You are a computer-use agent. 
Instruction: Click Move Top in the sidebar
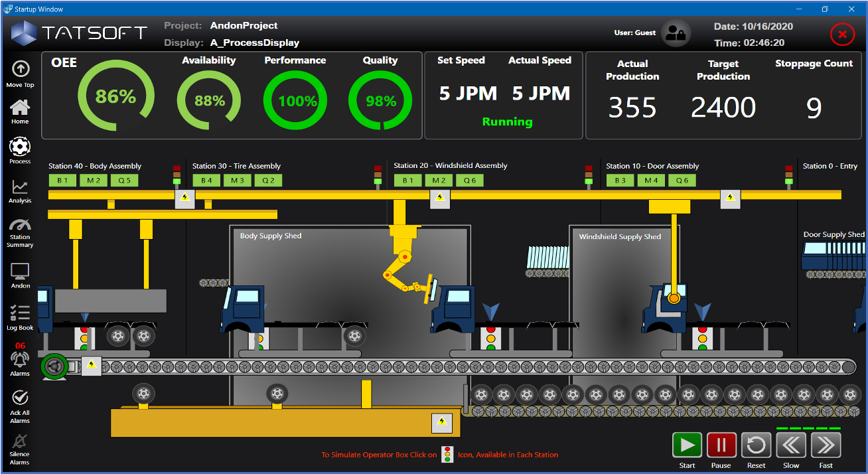(19, 71)
